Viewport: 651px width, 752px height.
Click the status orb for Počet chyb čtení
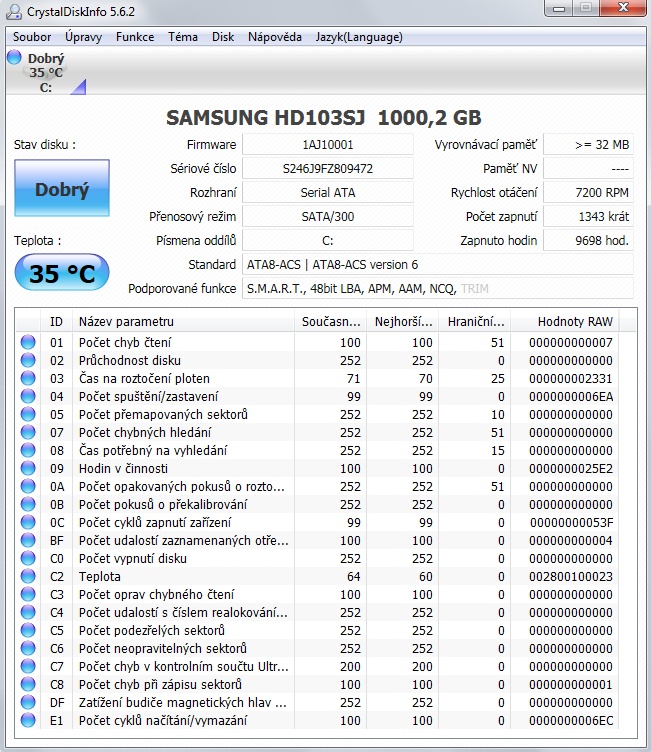click(28, 342)
